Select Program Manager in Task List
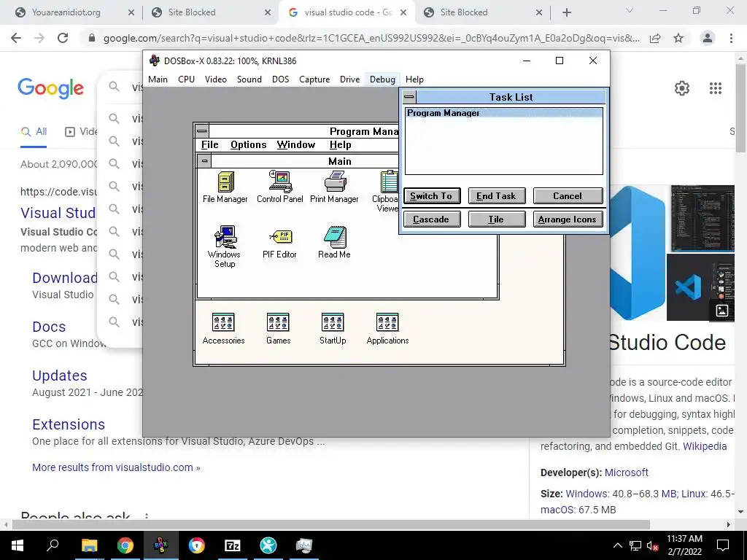The width and height of the screenshot is (747, 560). tap(503, 113)
